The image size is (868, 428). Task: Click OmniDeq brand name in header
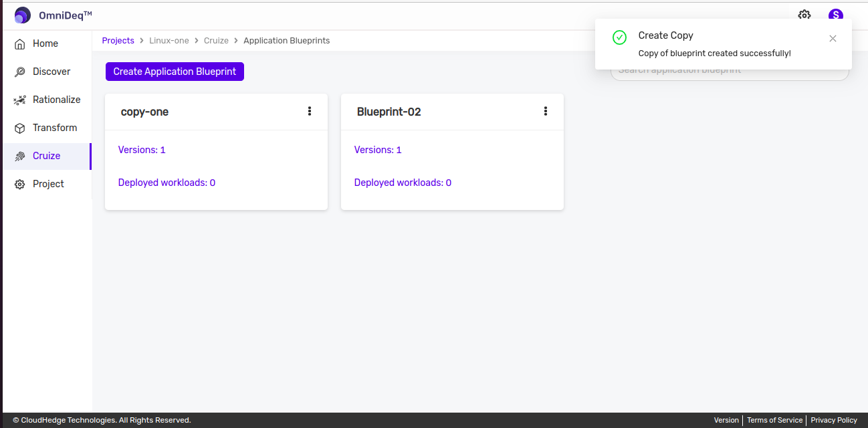click(66, 15)
